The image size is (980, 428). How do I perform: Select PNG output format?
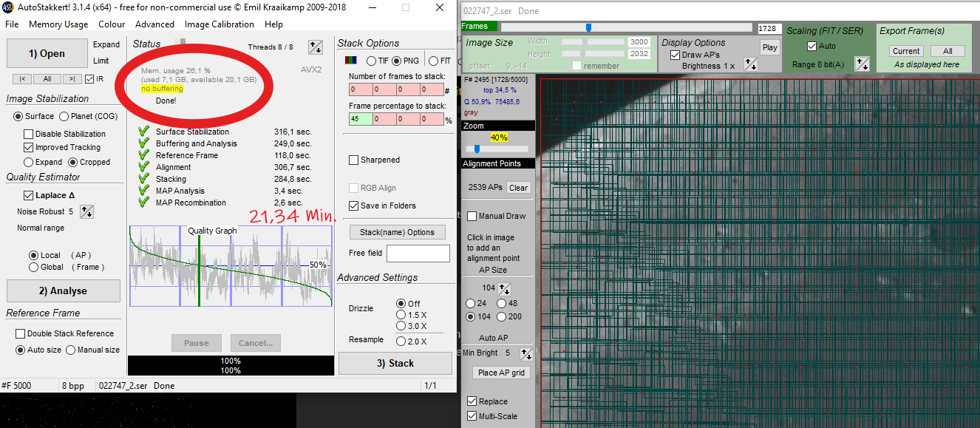[396, 61]
